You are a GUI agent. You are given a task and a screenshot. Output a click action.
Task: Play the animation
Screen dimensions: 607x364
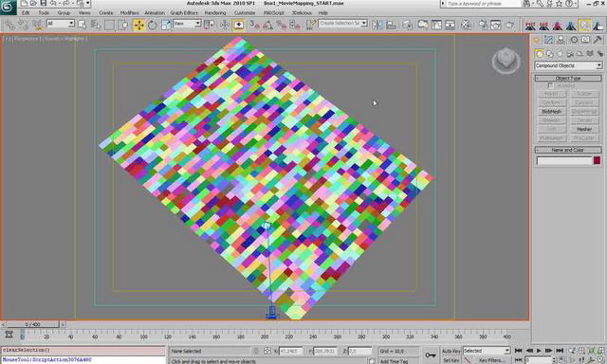coord(539,351)
